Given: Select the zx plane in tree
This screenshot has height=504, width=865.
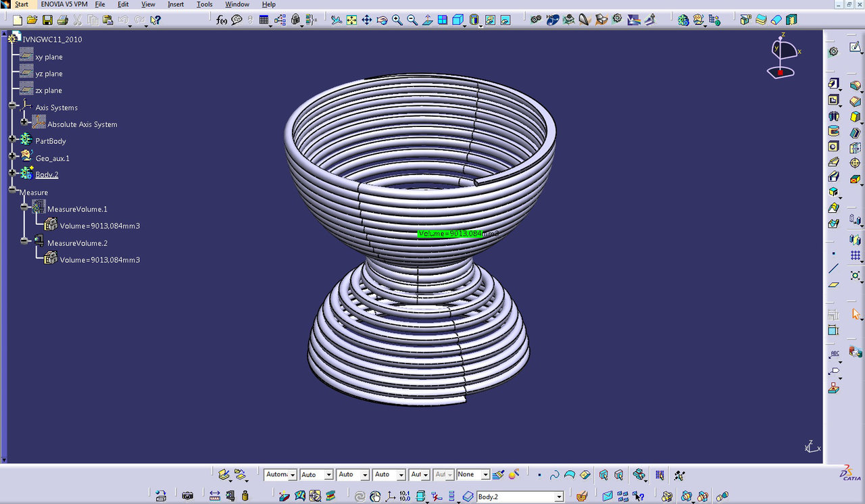Looking at the screenshot, I should pyautogui.click(x=49, y=91).
